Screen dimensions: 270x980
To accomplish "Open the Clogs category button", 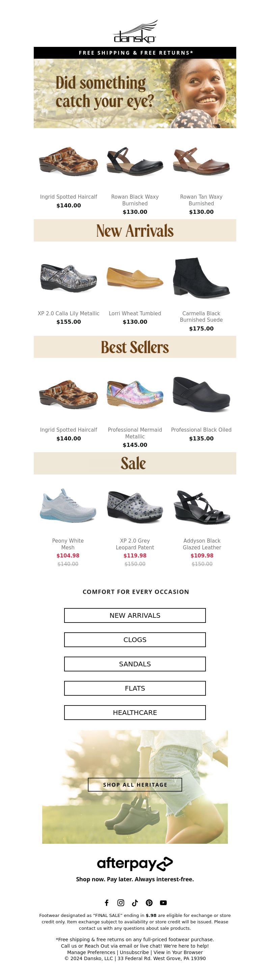I will click(135, 639).
